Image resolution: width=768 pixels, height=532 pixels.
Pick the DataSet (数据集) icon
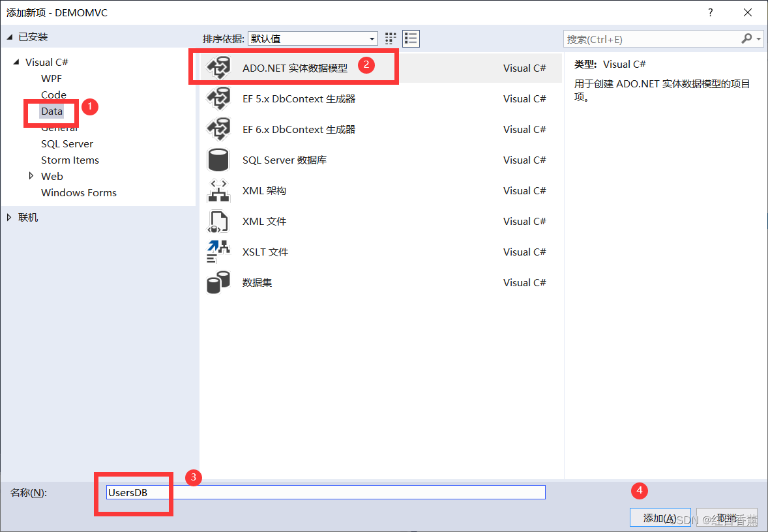[x=218, y=283]
